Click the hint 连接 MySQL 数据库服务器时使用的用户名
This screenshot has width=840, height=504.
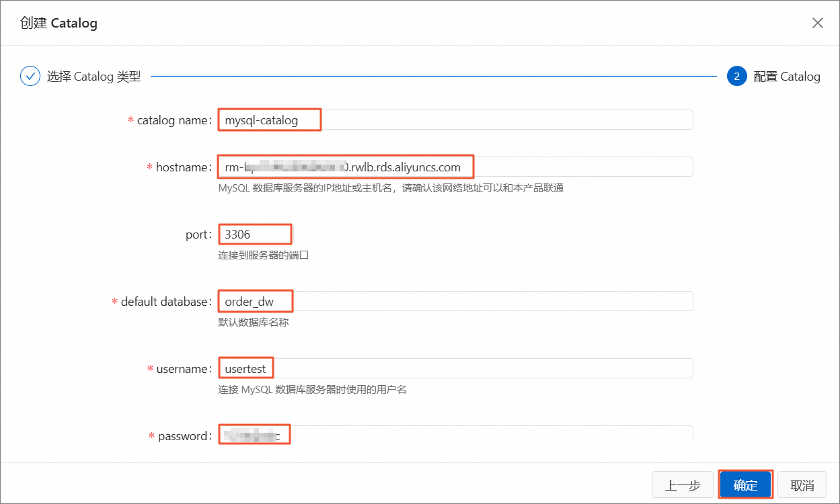[312, 390]
